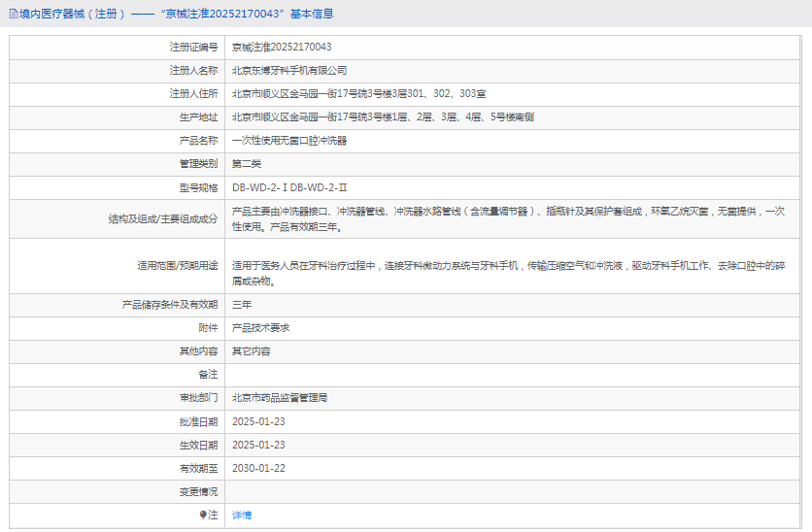The height and width of the screenshot is (532, 812).
Task: Open the 详情 link
Action: pyautogui.click(x=242, y=515)
